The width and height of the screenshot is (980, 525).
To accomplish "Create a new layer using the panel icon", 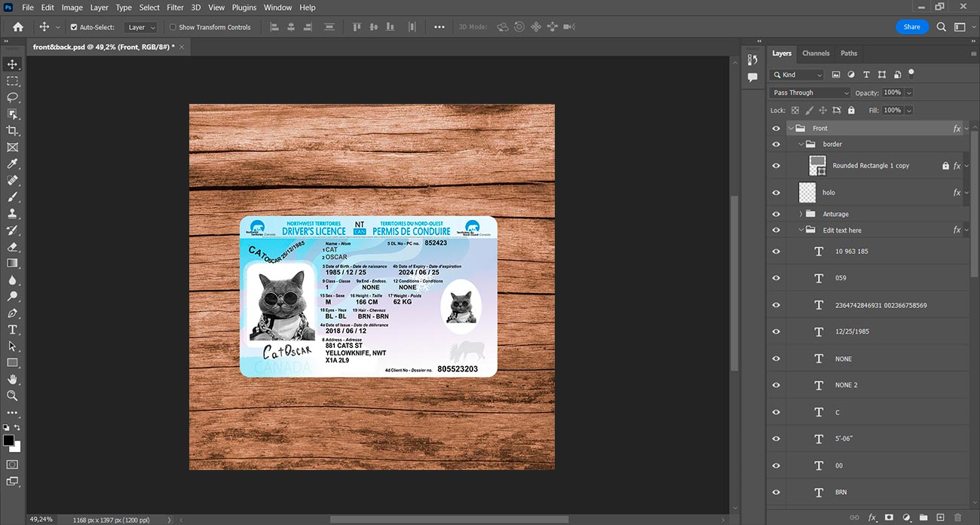I will (940, 517).
